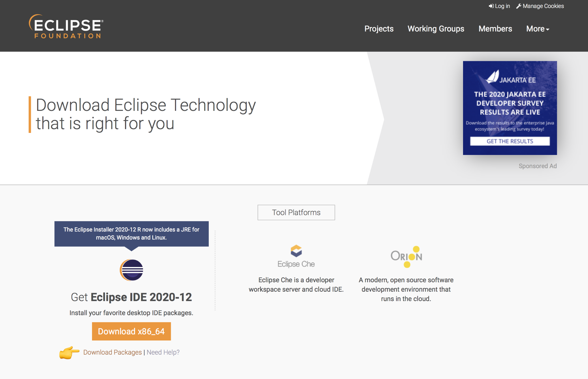Viewport: 588px width, 379px height.
Task: Click the Eclipse Installer JRE notice banner
Action: click(131, 234)
